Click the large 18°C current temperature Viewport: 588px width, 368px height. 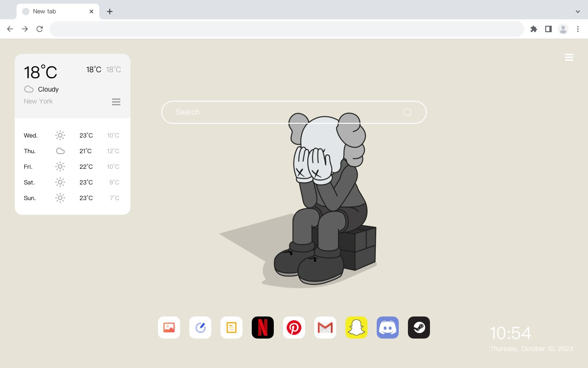click(40, 72)
